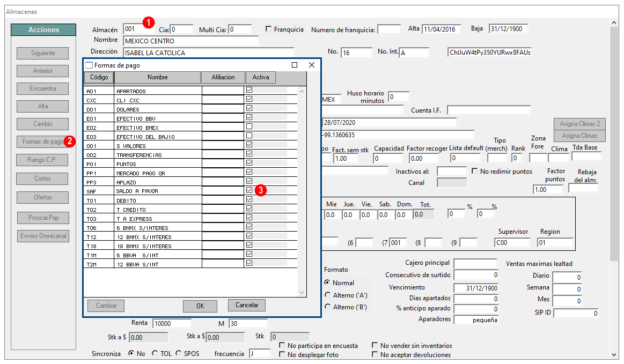This screenshot has height=364, width=624.
Task: Click the Vencimiento field
Action: [476, 288]
